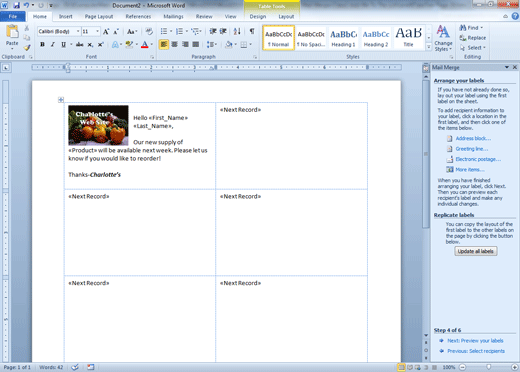Click Previous: Select recipients link

pos(476,351)
